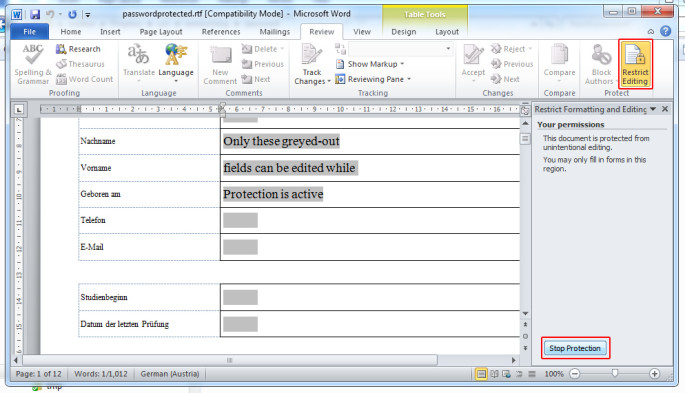Switch to Print Layout view
Viewport: 685px width, 393px height.
click(x=481, y=374)
